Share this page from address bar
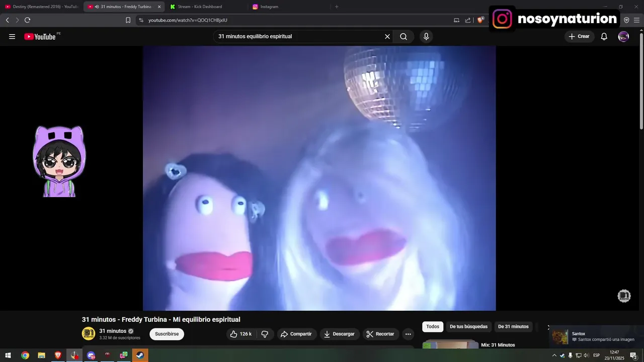The image size is (644, 362). (468, 20)
